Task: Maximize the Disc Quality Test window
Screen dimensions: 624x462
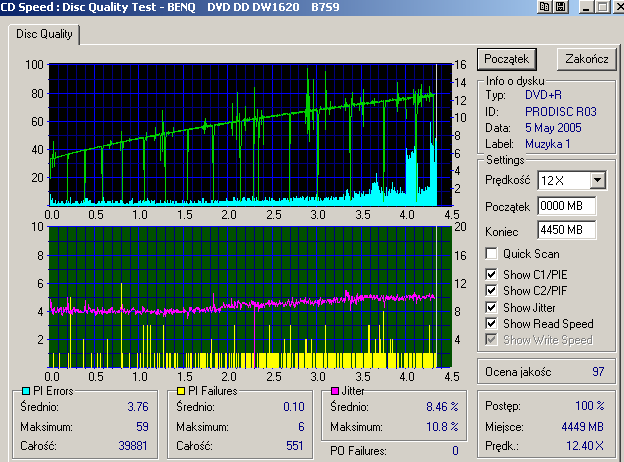Action: click(x=603, y=7)
